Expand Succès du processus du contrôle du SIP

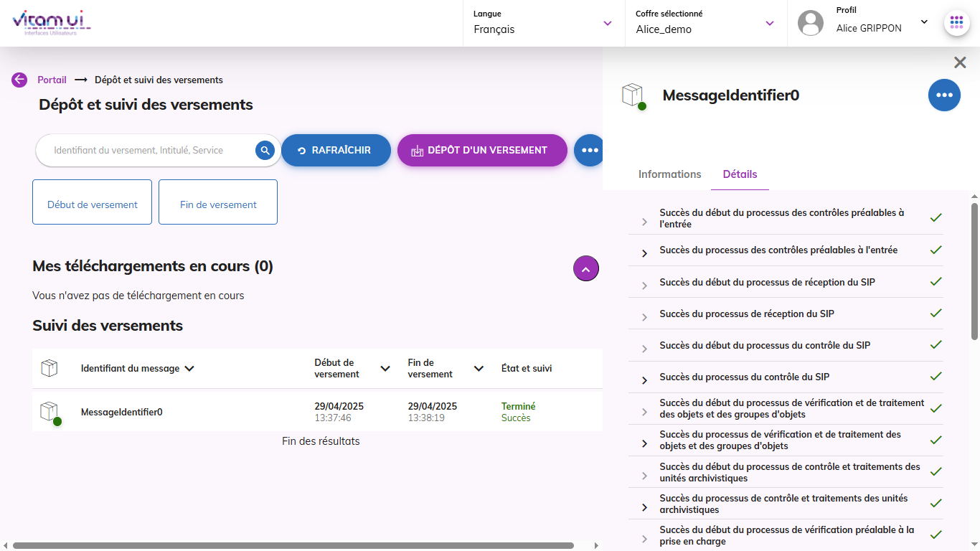pyautogui.click(x=644, y=380)
